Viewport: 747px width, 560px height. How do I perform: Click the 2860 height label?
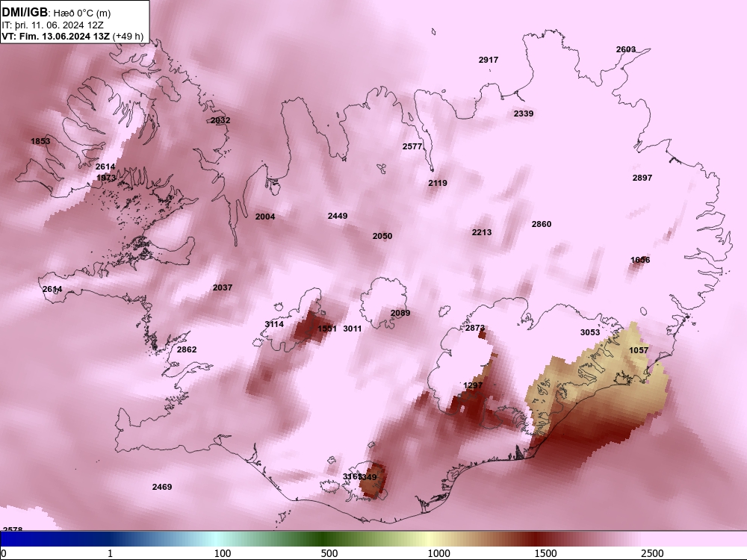click(542, 224)
